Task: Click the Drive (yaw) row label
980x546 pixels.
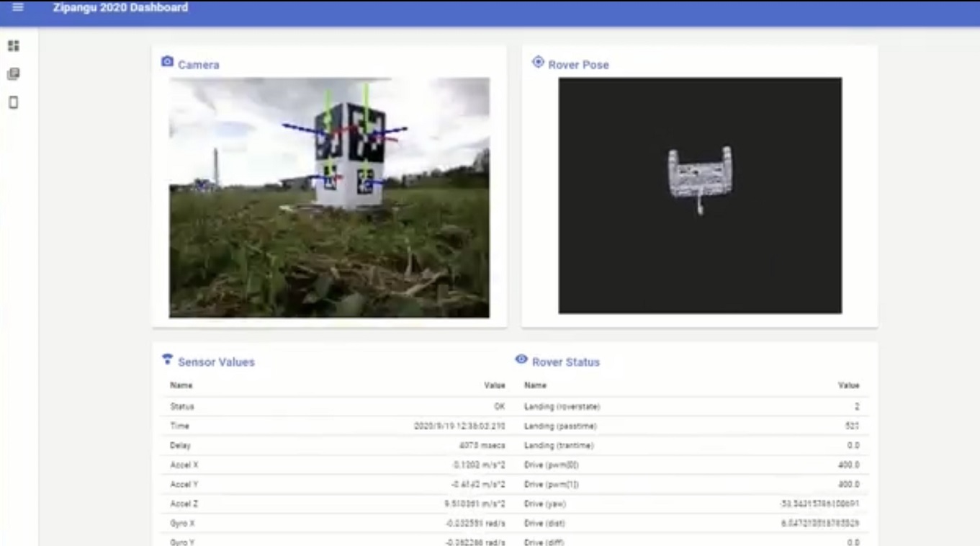Action: click(x=544, y=504)
